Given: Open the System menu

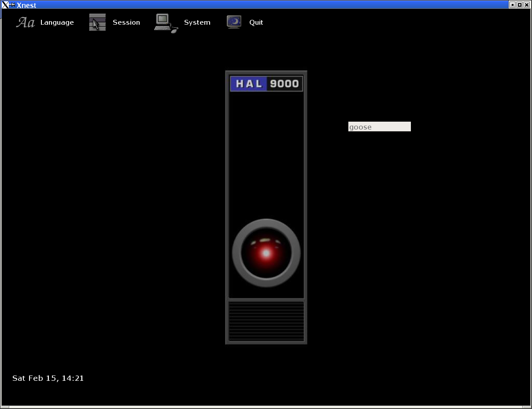Looking at the screenshot, I should (x=197, y=22).
